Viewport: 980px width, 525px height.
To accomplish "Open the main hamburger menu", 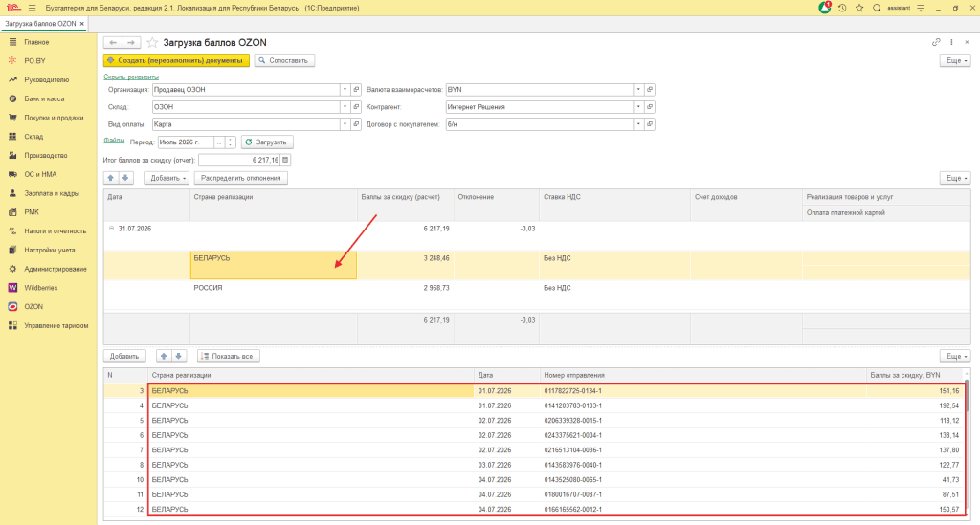I will pos(32,8).
